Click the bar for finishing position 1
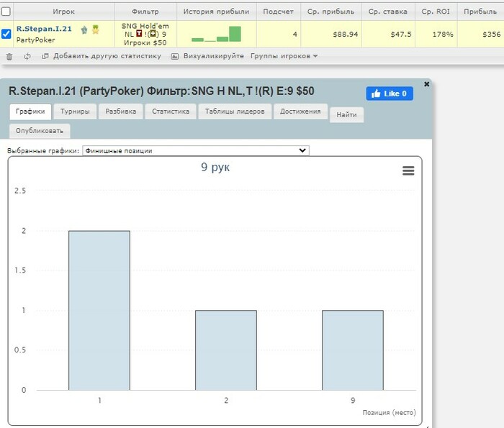Image resolution: width=504 pixels, height=428 pixels. [x=99, y=311]
